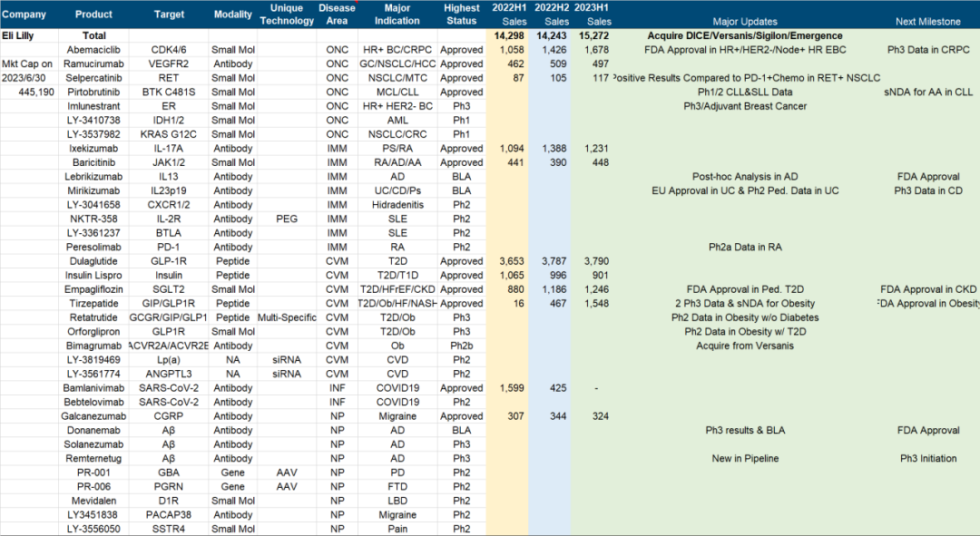
Task: Click the Ph3 Initiation milestone cell
Action: pyautogui.click(x=928, y=459)
